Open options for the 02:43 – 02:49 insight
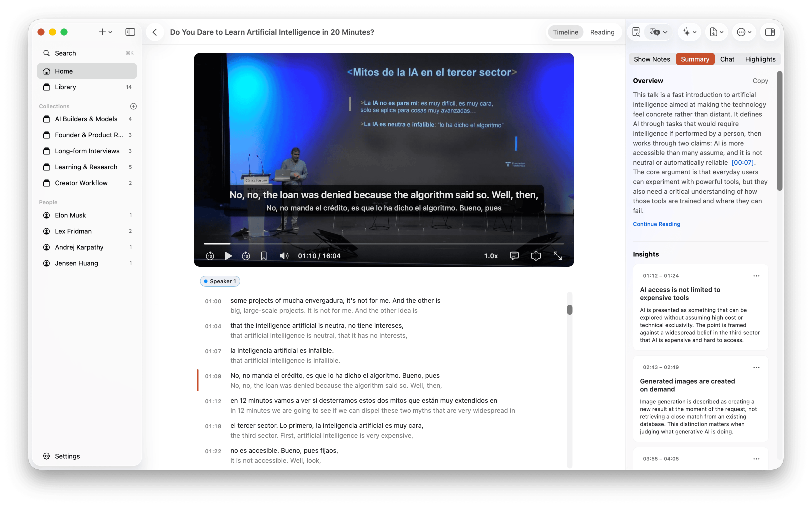 pyautogui.click(x=756, y=367)
